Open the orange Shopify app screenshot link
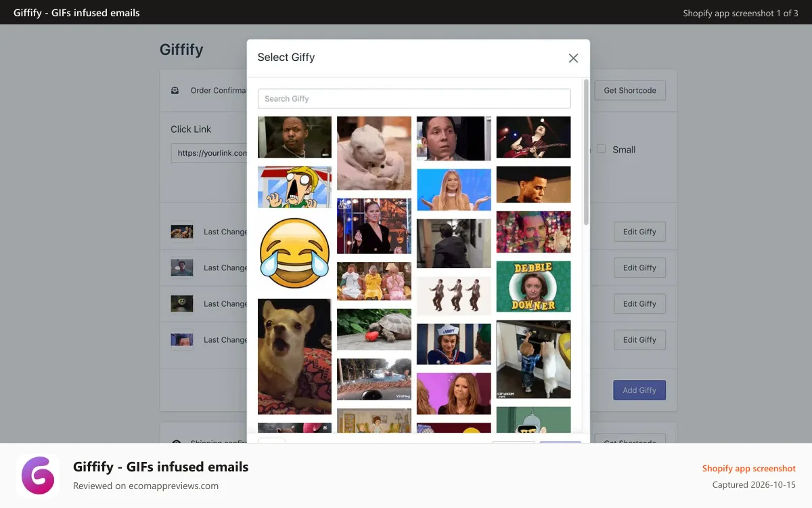Screen dimensions: 812x508 click(x=749, y=469)
